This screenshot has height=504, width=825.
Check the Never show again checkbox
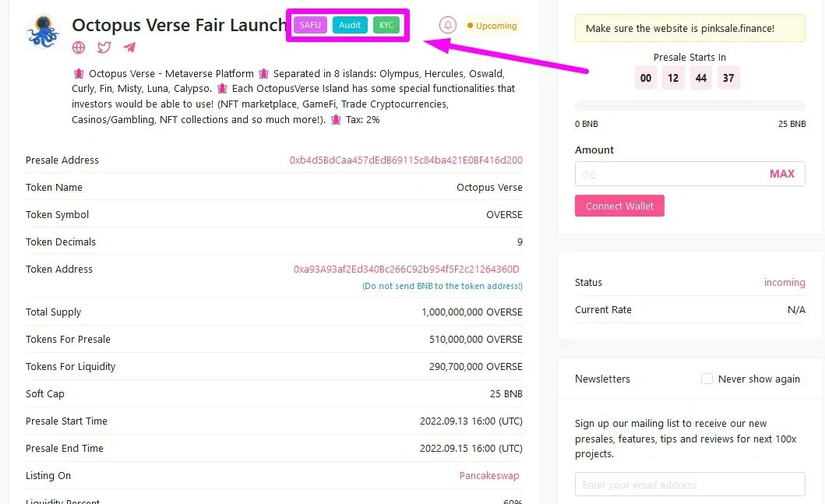pyautogui.click(x=707, y=379)
